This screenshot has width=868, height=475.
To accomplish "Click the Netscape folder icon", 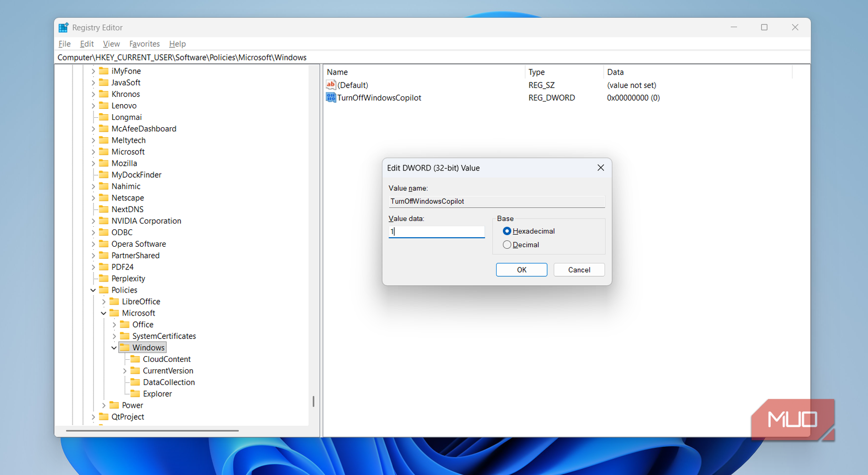I will point(104,198).
